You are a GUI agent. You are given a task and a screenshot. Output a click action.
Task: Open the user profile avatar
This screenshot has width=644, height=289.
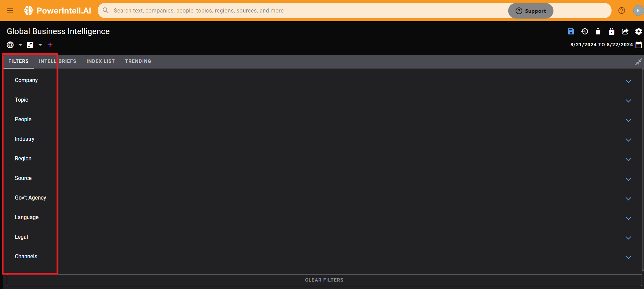point(638,10)
